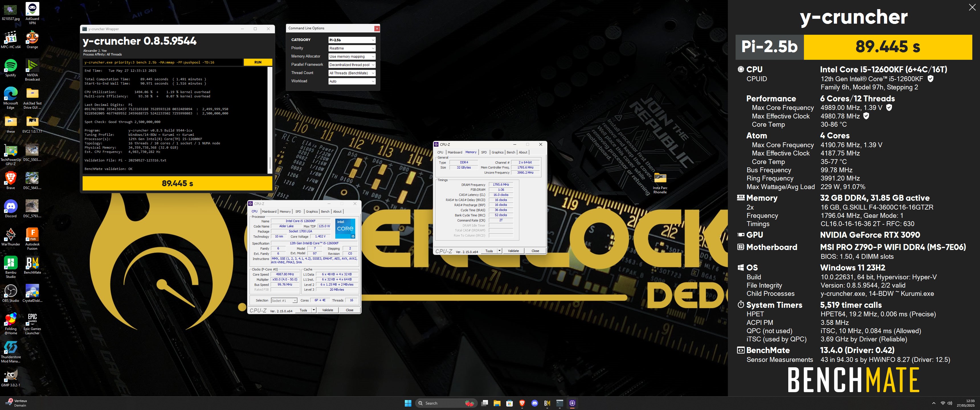
Task: Switch to Graphics tab in CPU-Z Memory window
Action: click(x=497, y=152)
